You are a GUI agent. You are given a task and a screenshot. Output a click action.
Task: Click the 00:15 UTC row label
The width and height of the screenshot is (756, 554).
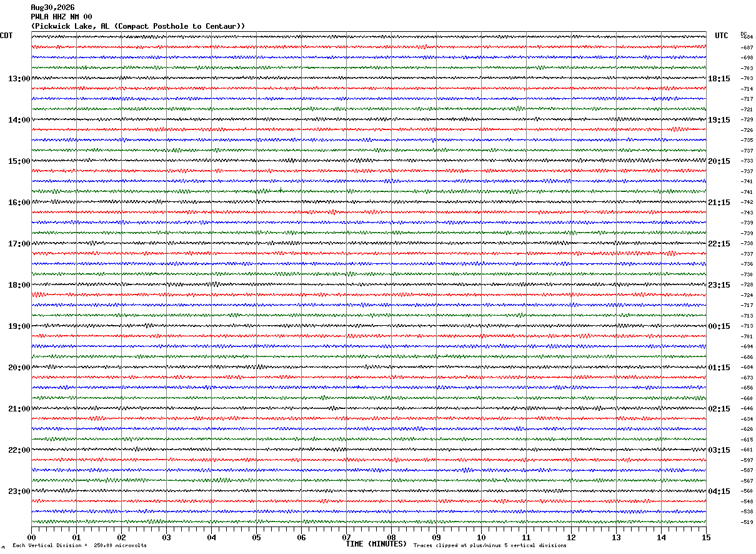point(719,326)
